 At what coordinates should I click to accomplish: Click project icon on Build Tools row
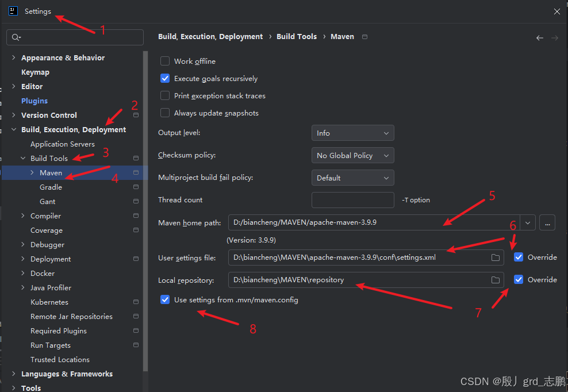tap(136, 158)
